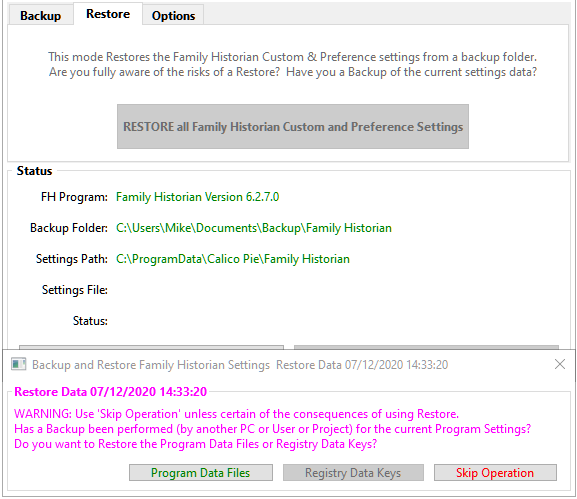Click the 'Do you want to Restore' question
Image resolution: width=577 pixels, height=499 pixels.
point(195,444)
